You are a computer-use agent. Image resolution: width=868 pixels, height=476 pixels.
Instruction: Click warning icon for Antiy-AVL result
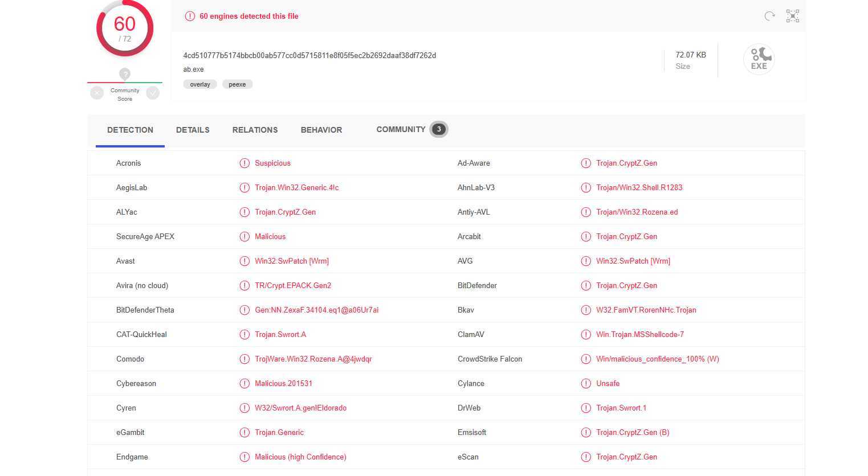click(x=586, y=212)
